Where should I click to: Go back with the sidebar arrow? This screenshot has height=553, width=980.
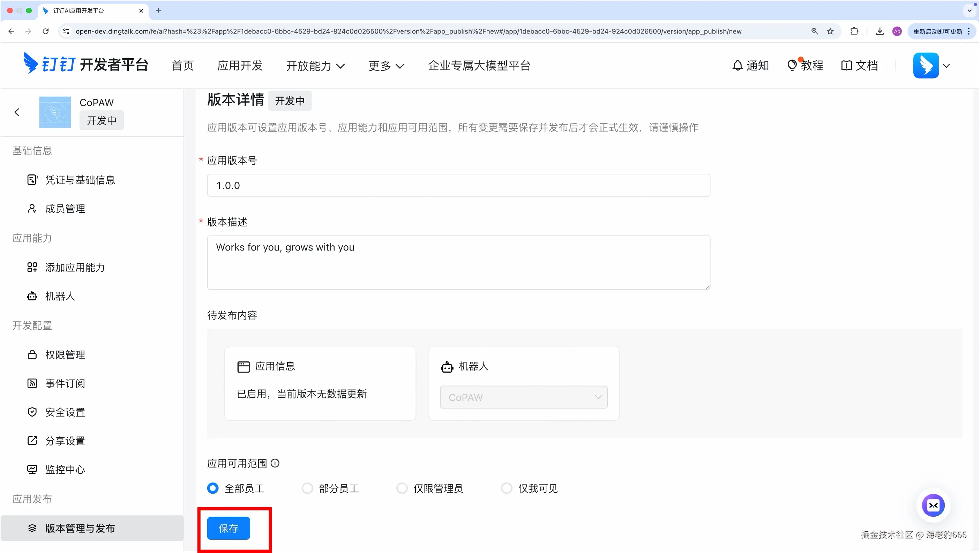17,112
